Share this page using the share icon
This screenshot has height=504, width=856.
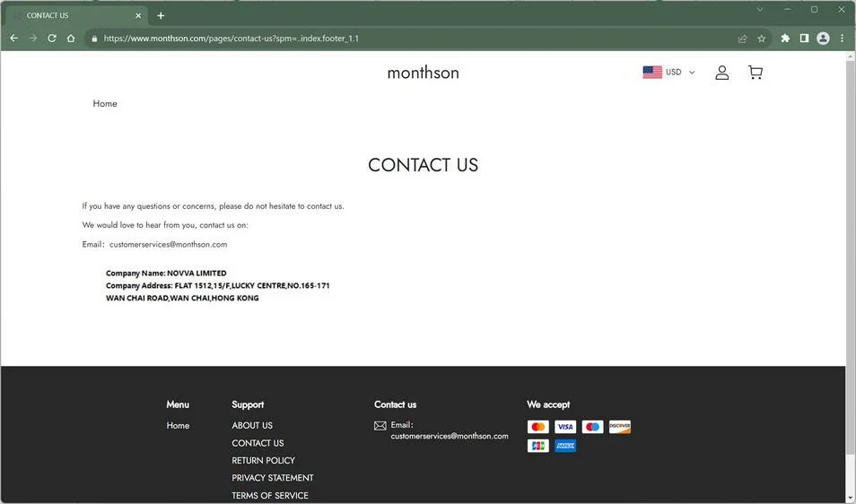click(x=742, y=39)
